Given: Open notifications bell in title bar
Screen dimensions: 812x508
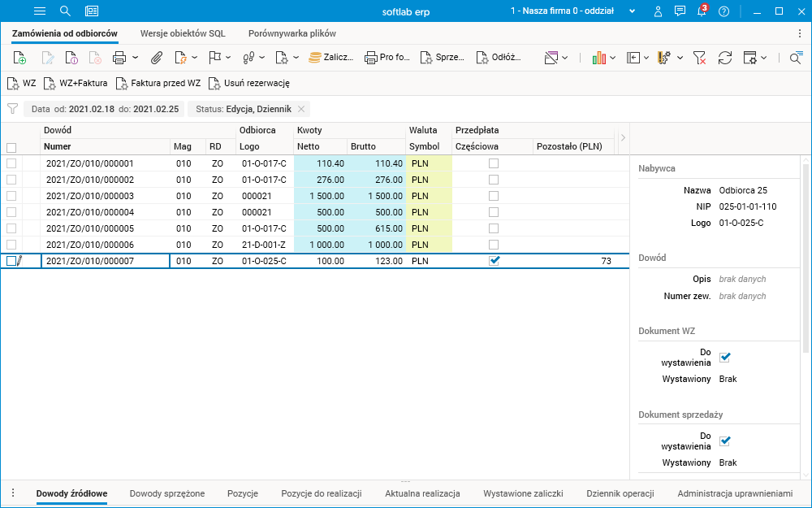Looking at the screenshot, I should point(702,11).
